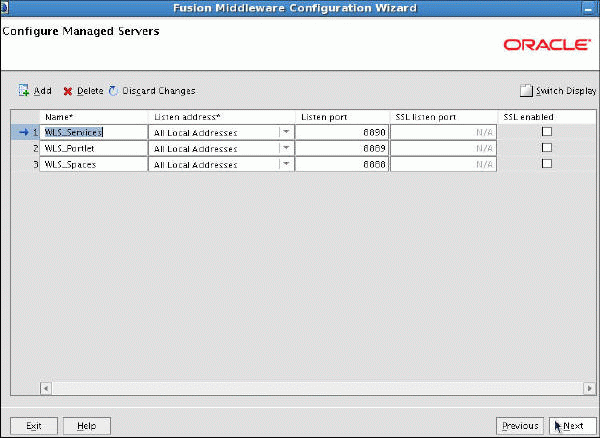Select row number 2 header

[x=25, y=148]
